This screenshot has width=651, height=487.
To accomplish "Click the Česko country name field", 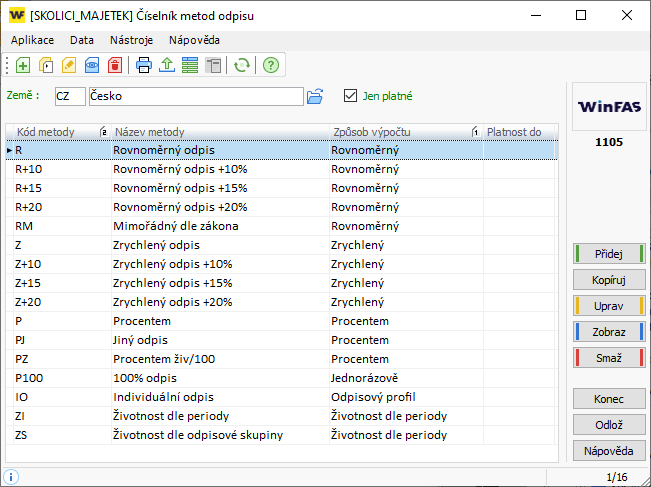I will (195, 96).
